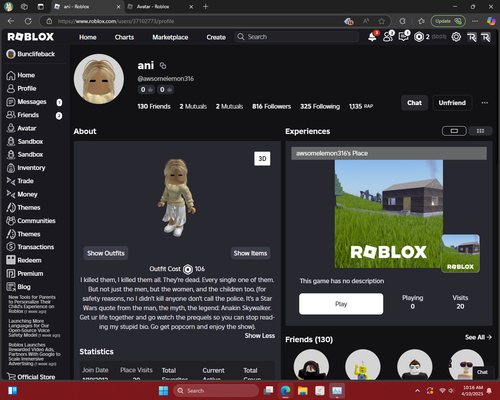Viewport: 500px width, 400px height.
Task: Open the Roblox settings gear icon
Action: (456, 37)
